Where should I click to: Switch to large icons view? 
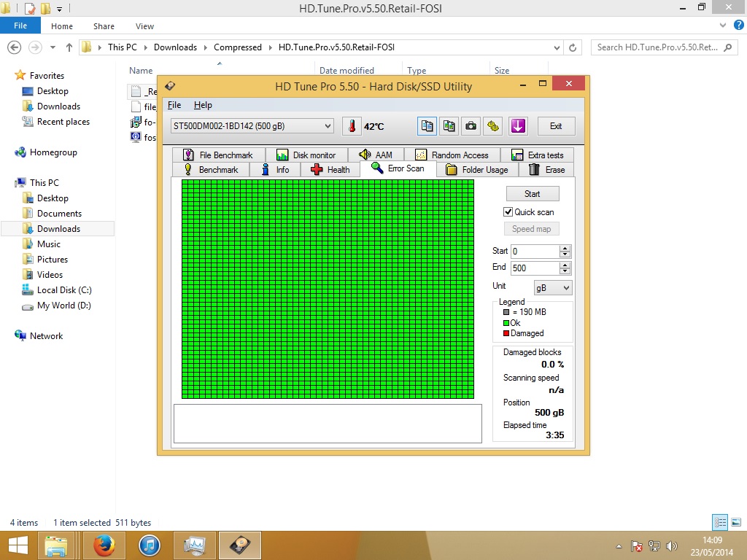tap(735, 522)
